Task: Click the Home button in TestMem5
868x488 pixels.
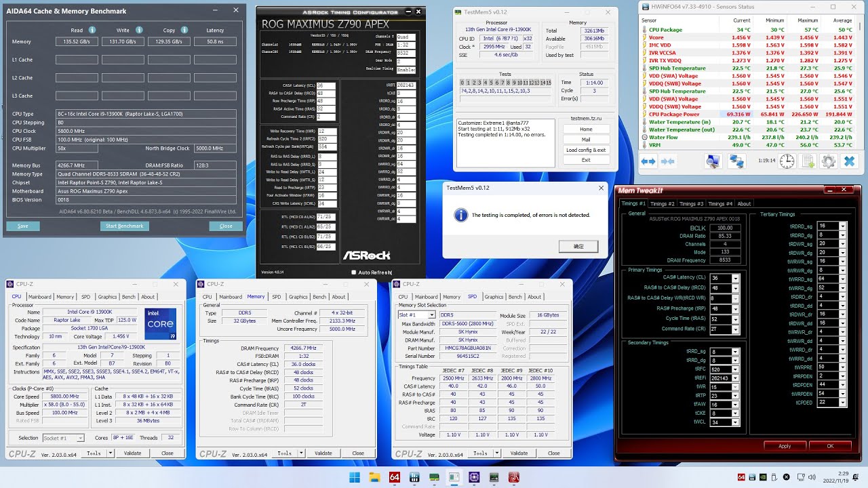Action: pos(586,129)
